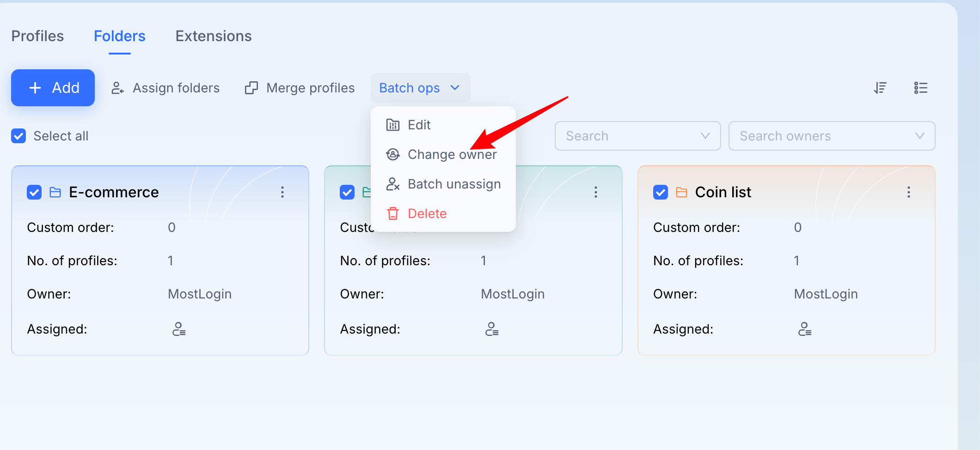Click MostLogin owner on E-commerce card
The image size is (980, 450).
200,294
